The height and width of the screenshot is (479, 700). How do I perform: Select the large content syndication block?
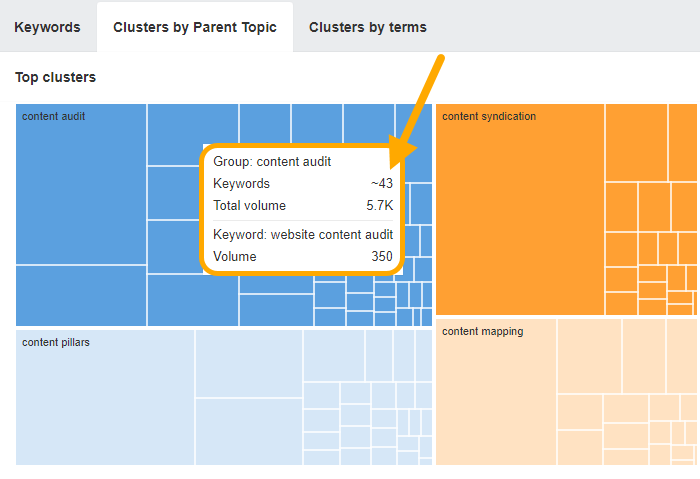pos(520,208)
